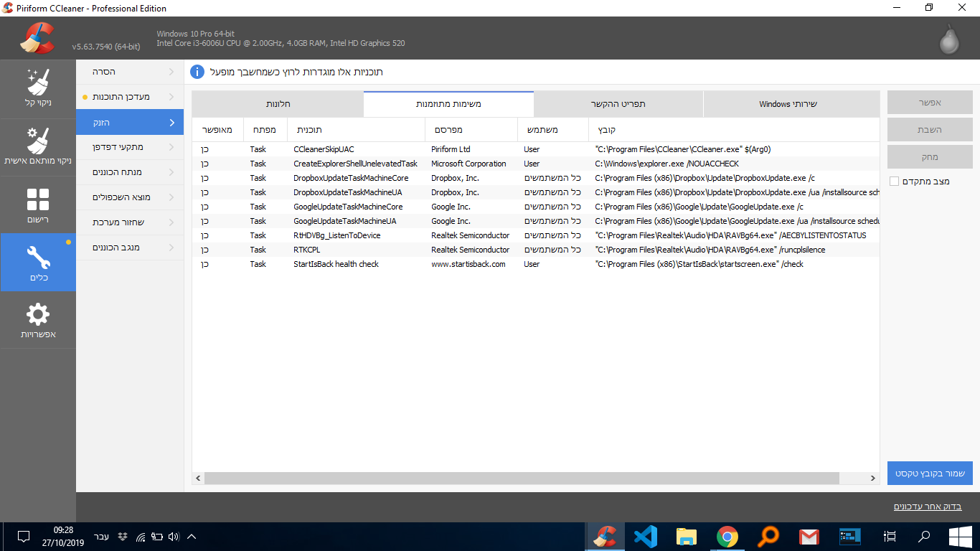Click the Piriform pear icon in the header

pyautogui.click(x=950, y=39)
